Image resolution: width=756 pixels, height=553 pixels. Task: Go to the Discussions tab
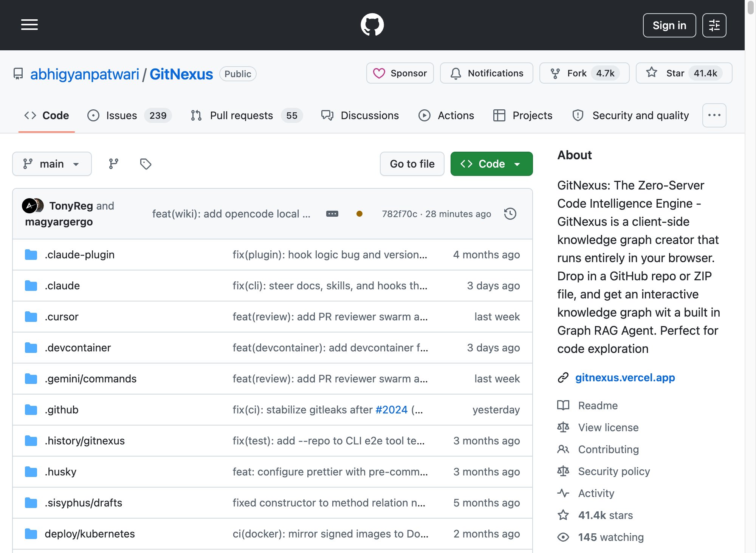coord(360,115)
